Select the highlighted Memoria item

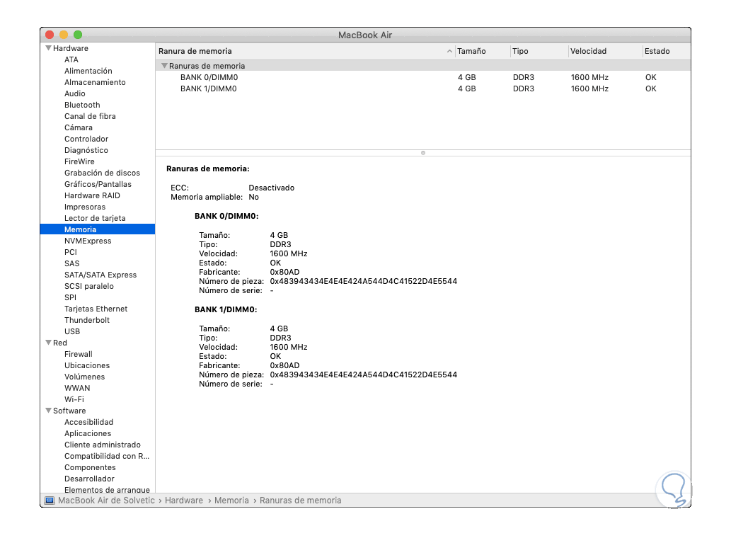pyautogui.click(x=98, y=229)
